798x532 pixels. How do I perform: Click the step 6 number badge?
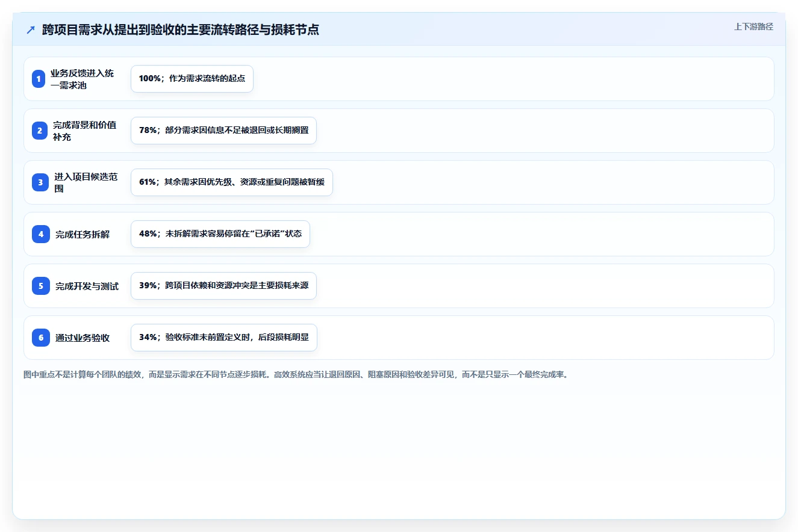41,338
